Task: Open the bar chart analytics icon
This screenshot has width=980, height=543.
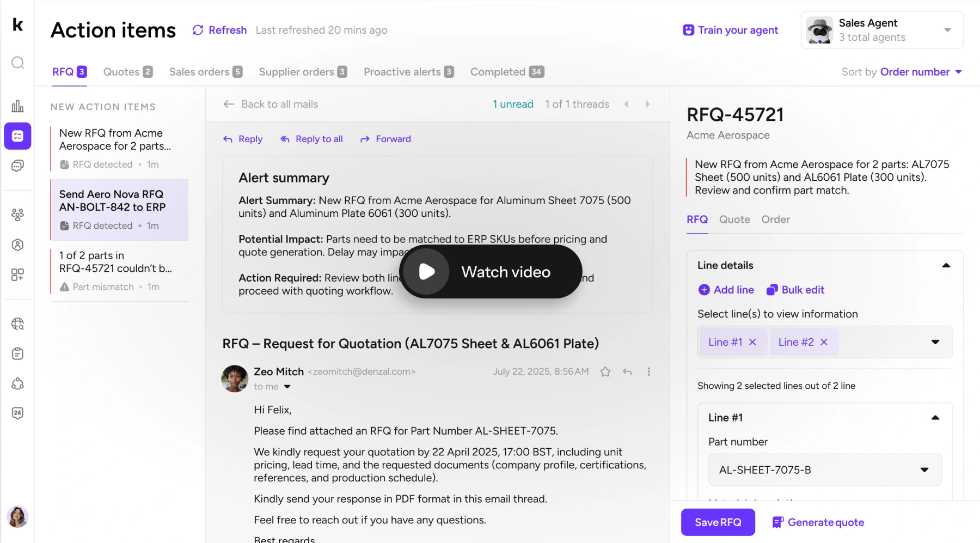Action: pos(17,106)
